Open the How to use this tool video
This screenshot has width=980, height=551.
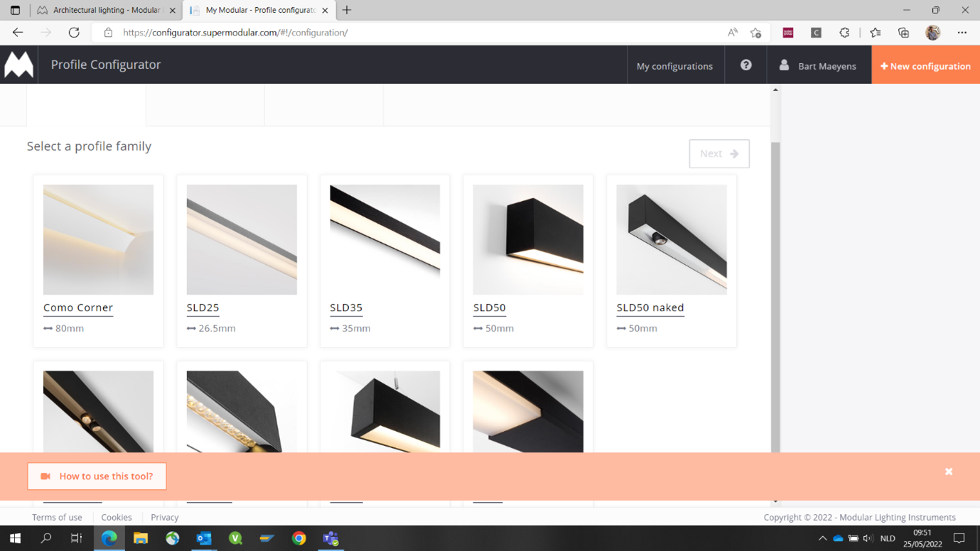tap(97, 476)
